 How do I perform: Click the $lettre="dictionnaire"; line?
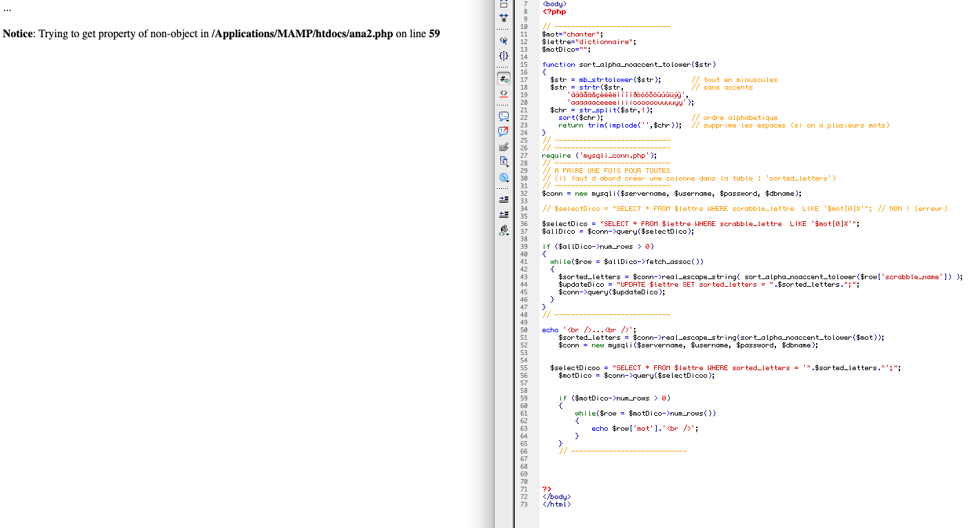[589, 42]
